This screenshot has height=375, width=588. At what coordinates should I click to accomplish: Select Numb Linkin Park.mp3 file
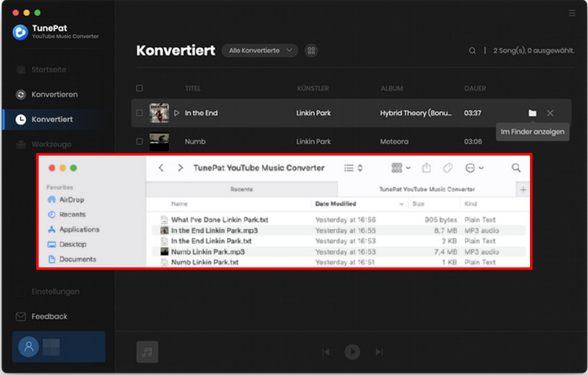(x=338, y=252)
